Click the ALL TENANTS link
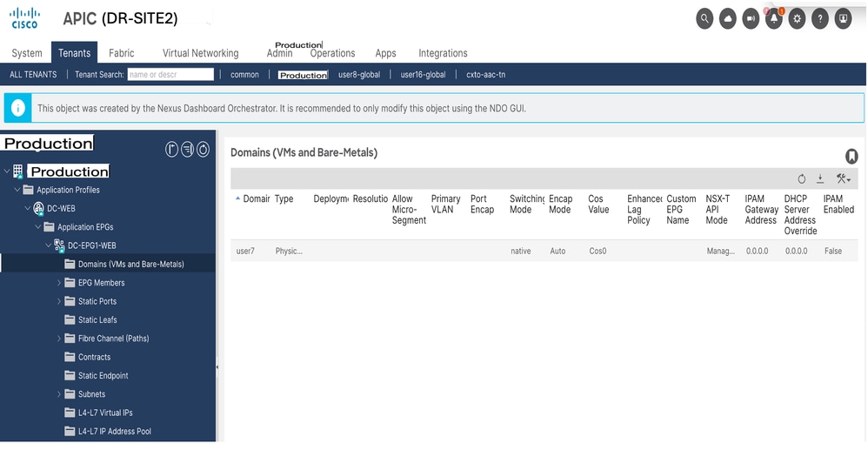 [33, 74]
